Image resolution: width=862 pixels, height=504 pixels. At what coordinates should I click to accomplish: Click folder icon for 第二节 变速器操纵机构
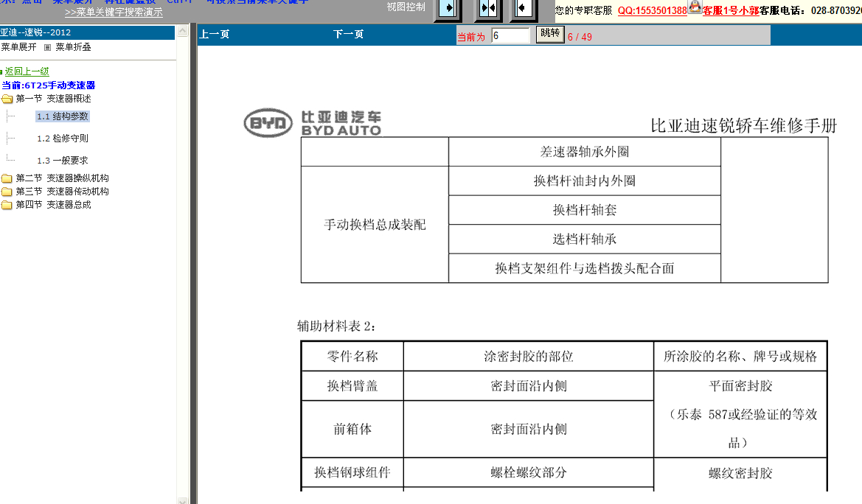click(7, 178)
